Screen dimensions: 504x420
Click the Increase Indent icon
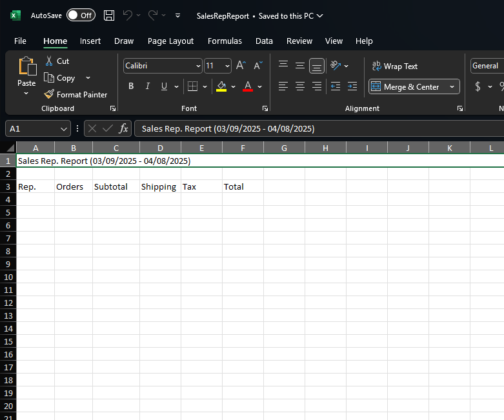pyautogui.click(x=352, y=86)
